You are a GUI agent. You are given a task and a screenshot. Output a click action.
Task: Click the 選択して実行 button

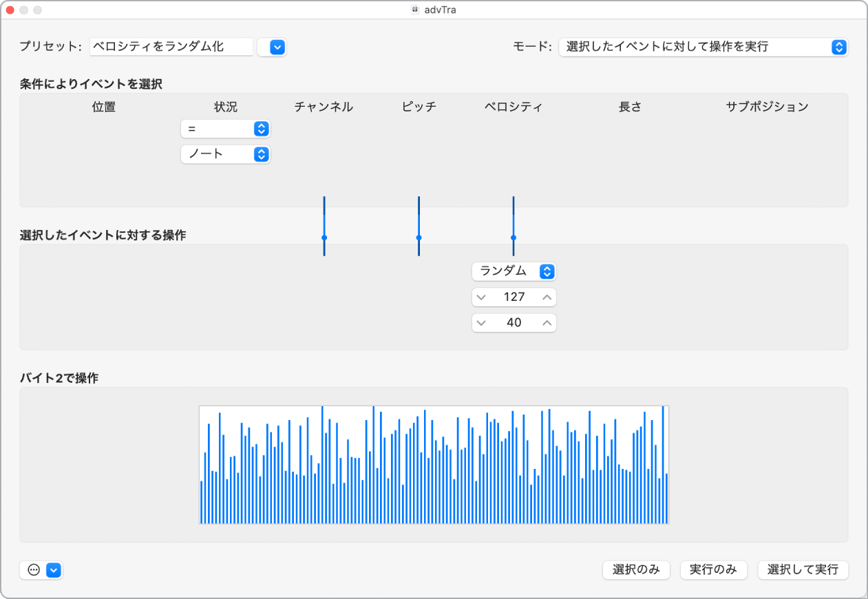click(803, 570)
